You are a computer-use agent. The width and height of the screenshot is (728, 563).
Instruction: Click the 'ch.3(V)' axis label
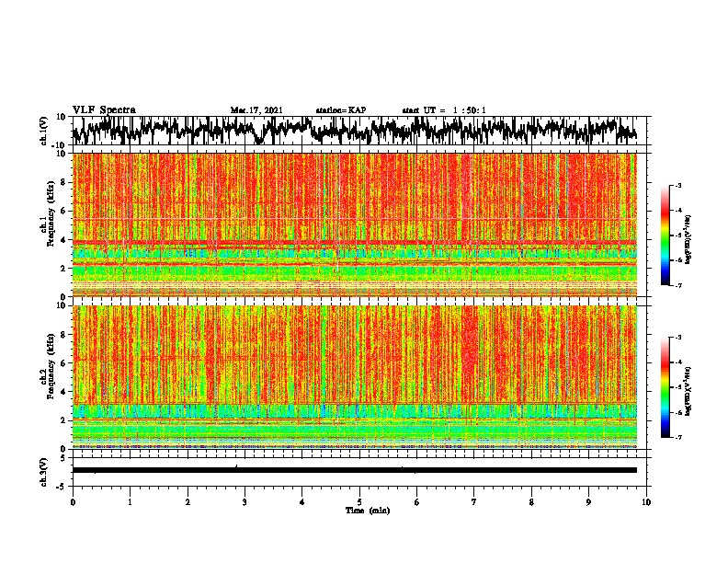(44, 472)
